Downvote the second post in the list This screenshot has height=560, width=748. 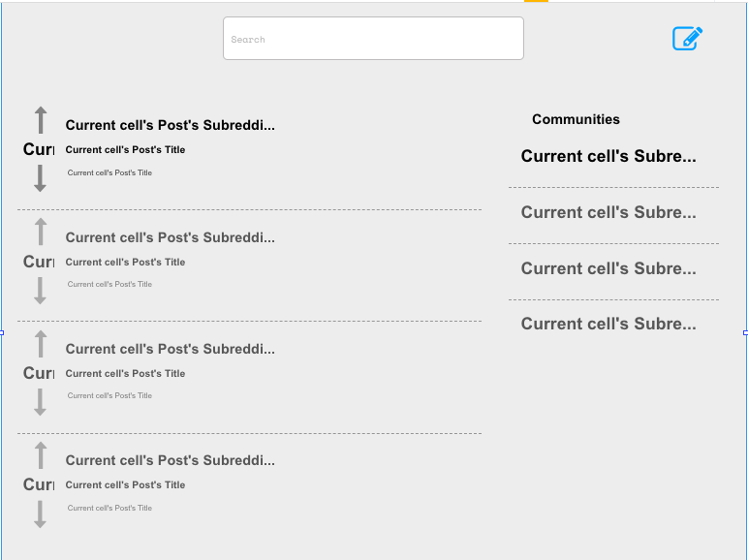[40, 291]
